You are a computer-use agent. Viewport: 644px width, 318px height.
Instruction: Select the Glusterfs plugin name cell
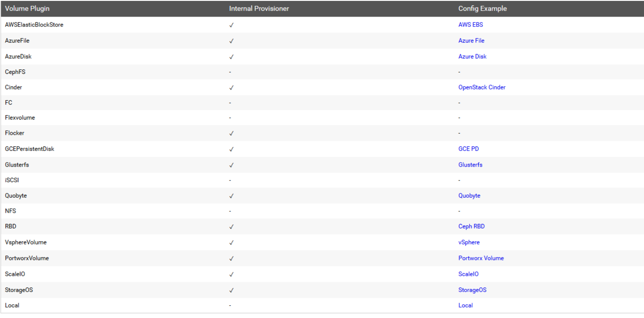17,165
